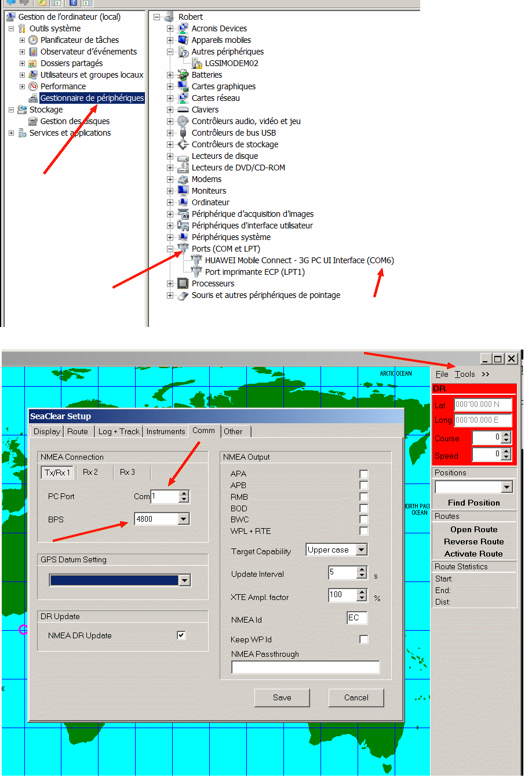Tick the RMB output checkbox

(x=364, y=497)
